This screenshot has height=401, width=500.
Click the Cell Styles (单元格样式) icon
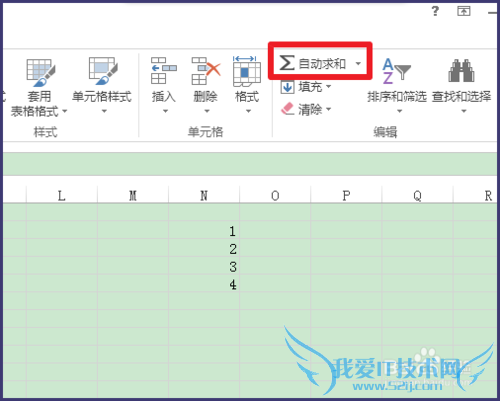[103, 71]
